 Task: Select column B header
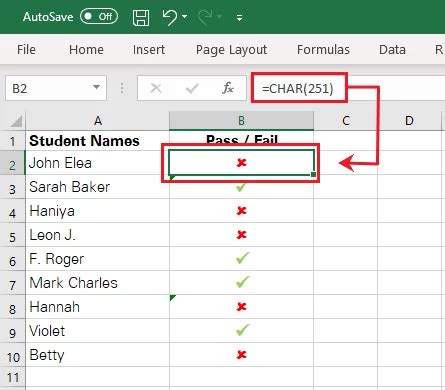coord(241,121)
